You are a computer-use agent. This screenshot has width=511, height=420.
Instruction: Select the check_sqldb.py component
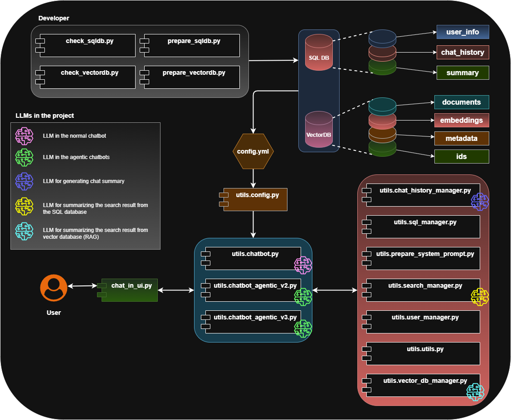click(x=87, y=45)
